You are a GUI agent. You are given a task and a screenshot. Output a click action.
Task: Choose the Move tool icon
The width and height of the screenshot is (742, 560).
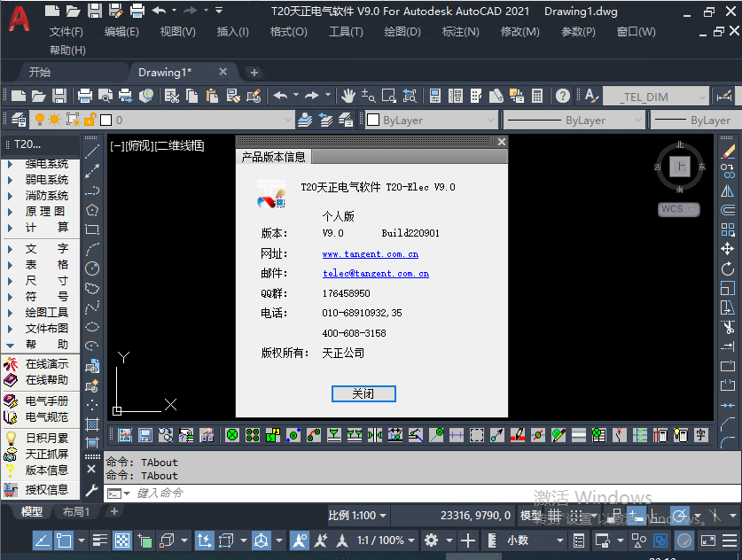coord(728,249)
